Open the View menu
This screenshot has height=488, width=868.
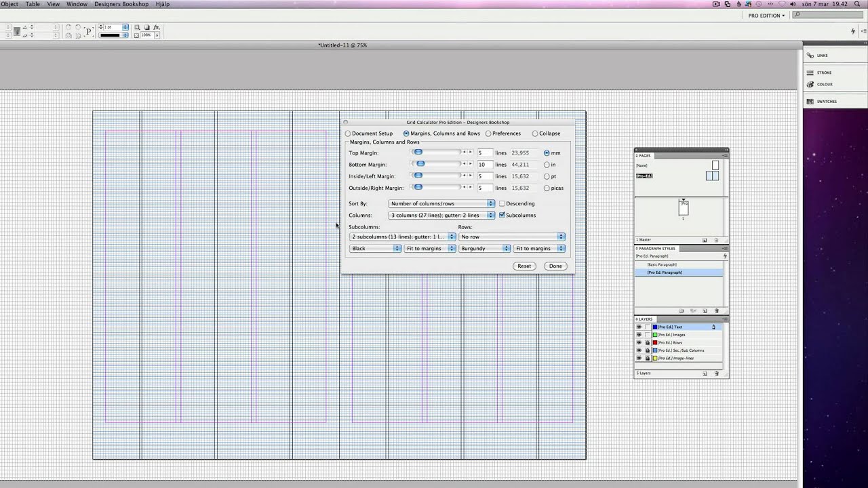[x=53, y=4]
